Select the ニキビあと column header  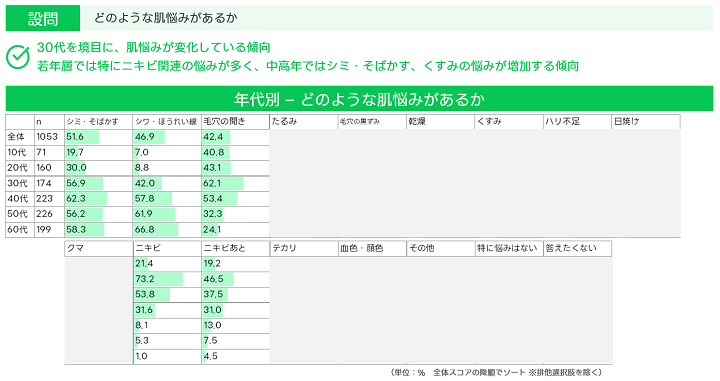click(x=236, y=248)
